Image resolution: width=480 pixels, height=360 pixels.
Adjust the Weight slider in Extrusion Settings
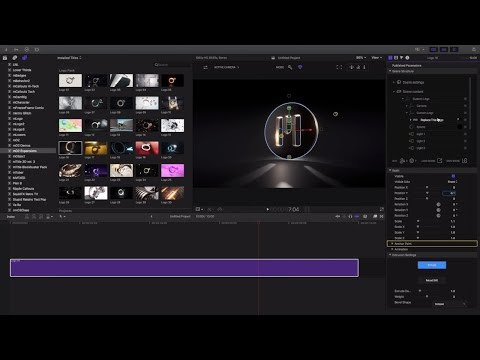[427, 296]
